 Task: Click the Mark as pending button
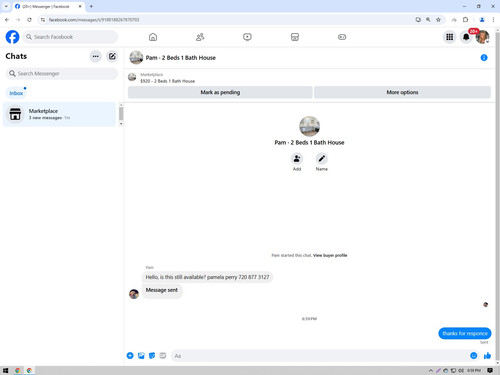click(220, 92)
